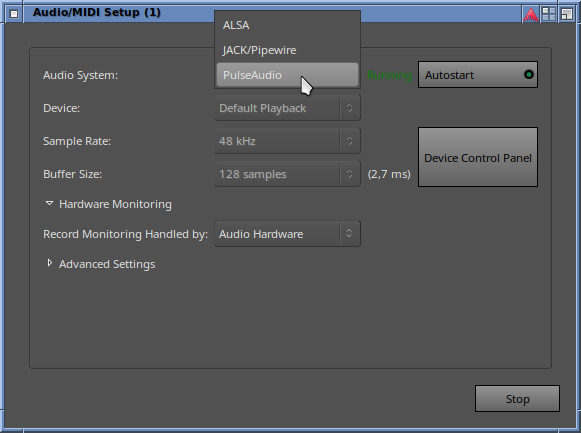This screenshot has height=433, width=581.
Task: Toggle the Autostart button
Action: (478, 75)
